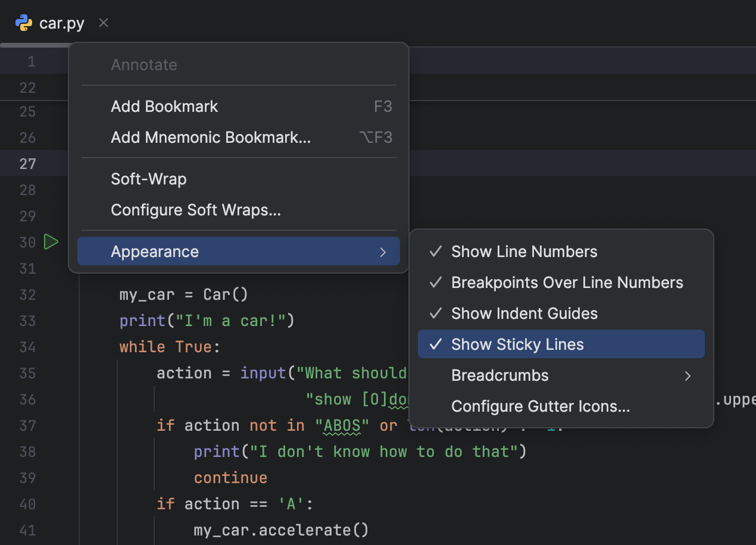756x545 pixels.
Task: Click Configure Gutter Icons...
Action: [x=541, y=406]
